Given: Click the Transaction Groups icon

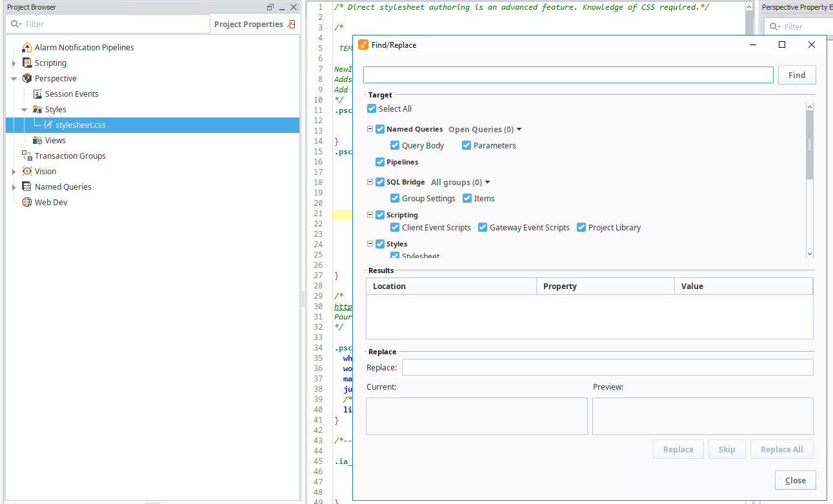Looking at the screenshot, I should coord(26,156).
